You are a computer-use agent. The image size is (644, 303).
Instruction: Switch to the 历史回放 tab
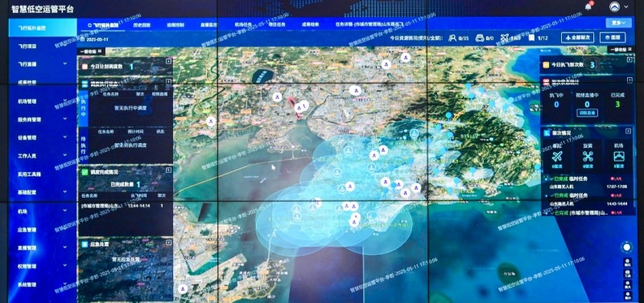click(x=142, y=25)
